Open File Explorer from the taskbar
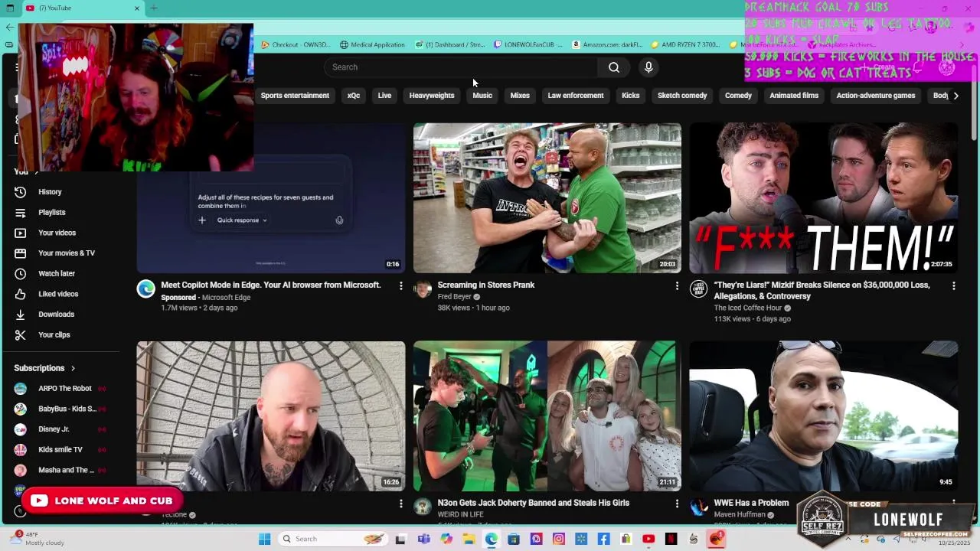This screenshot has width=980, height=551. pos(469,539)
